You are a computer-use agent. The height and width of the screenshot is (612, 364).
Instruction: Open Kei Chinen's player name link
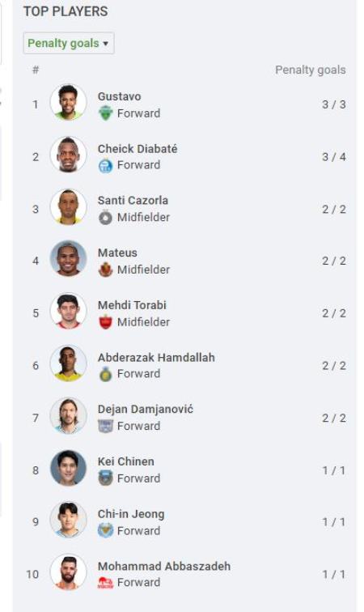click(x=125, y=461)
